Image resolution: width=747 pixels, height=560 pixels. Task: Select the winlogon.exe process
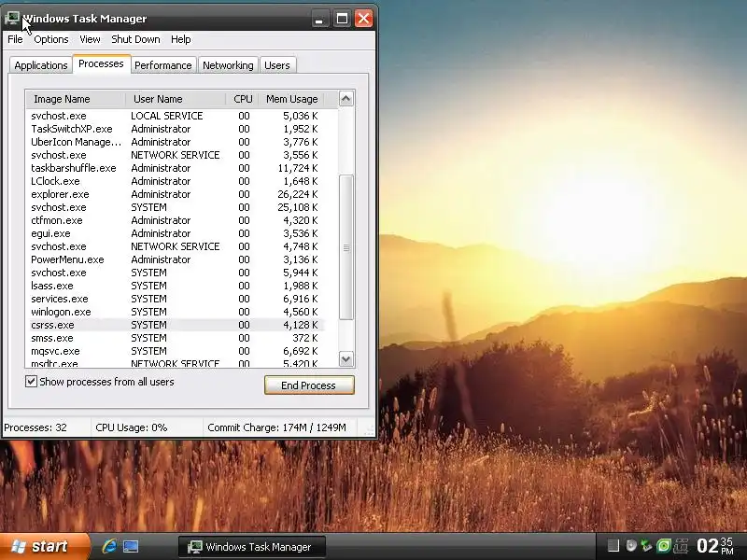point(176,312)
